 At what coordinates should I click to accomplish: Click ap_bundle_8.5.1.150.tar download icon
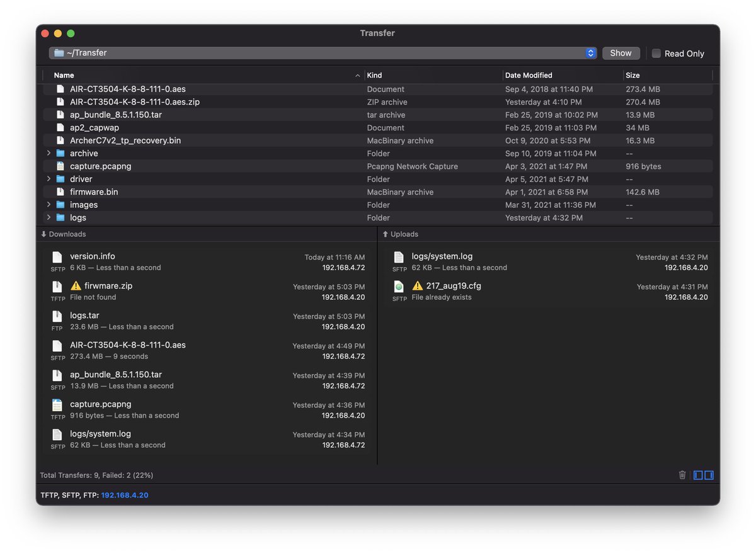coord(57,375)
